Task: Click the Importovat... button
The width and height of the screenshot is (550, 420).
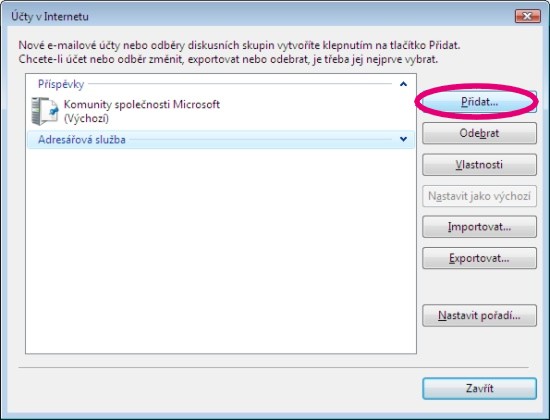Action: coord(479,227)
